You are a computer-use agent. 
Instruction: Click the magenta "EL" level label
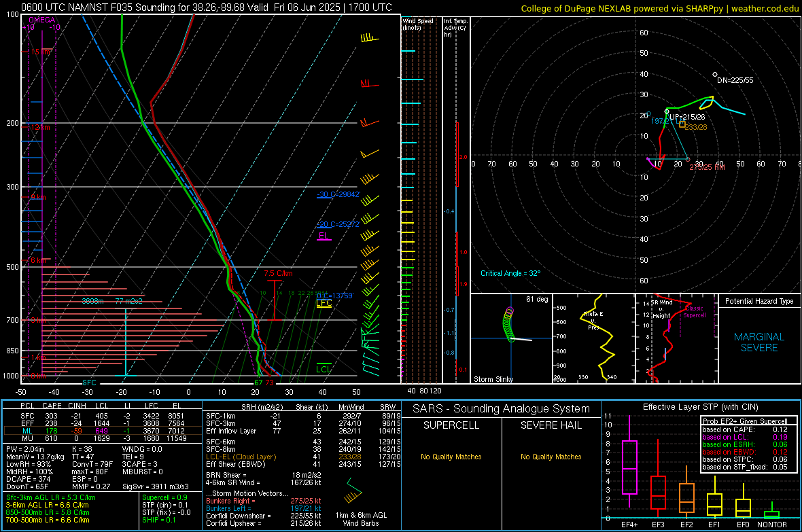[324, 235]
